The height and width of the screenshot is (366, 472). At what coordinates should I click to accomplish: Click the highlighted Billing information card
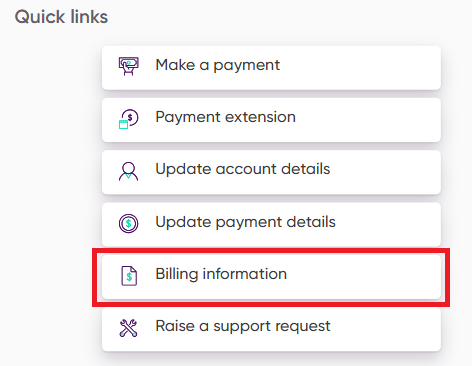pyautogui.click(x=271, y=277)
